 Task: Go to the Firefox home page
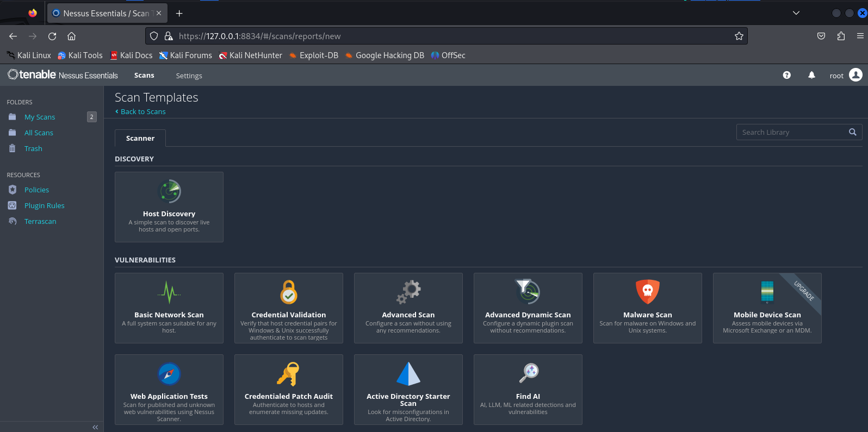(71, 36)
